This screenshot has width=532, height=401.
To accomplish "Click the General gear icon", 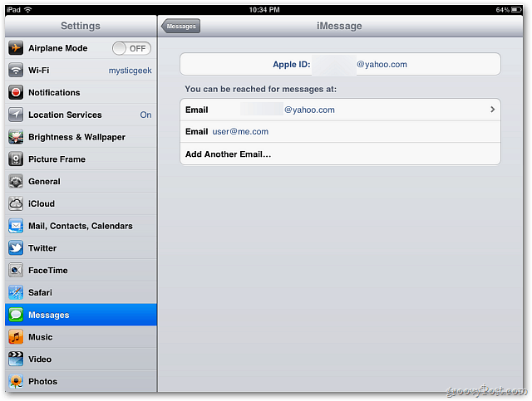I will (x=16, y=181).
